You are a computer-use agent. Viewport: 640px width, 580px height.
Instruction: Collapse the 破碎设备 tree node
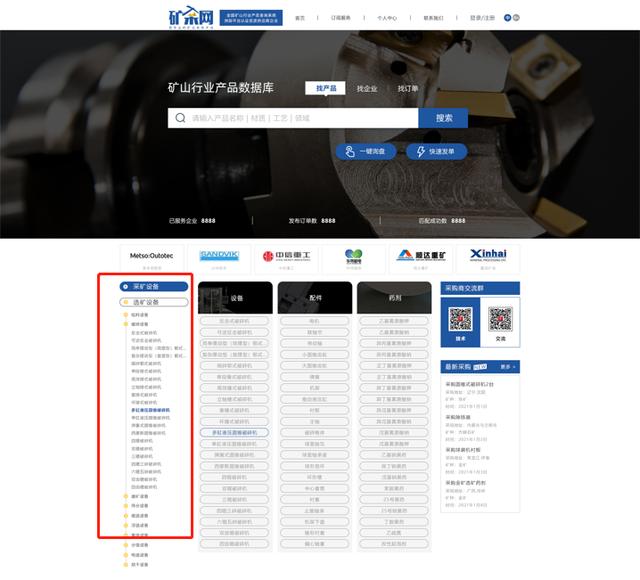pyautogui.click(x=125, y=324)
